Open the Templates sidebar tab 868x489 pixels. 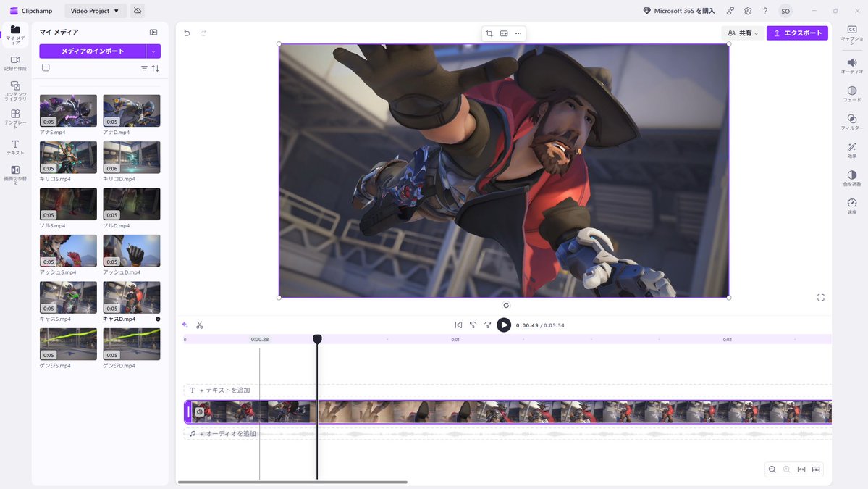pos(15,119)
